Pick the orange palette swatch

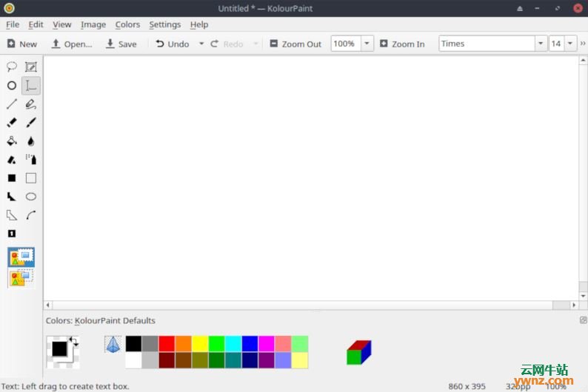pos(184,344)
